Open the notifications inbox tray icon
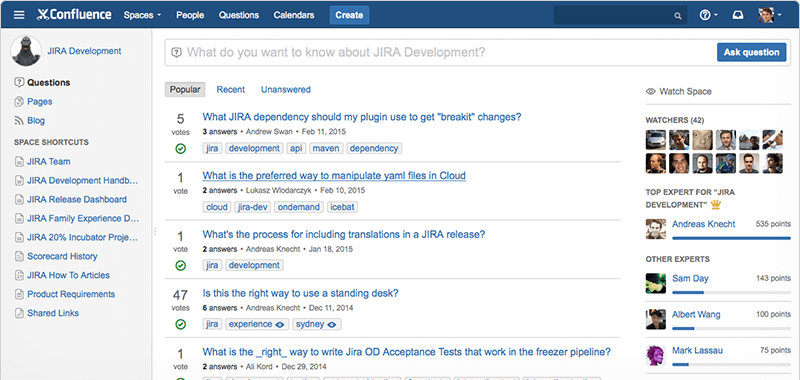This screenshot has width=800, height=380. click(x=738, y=15)
